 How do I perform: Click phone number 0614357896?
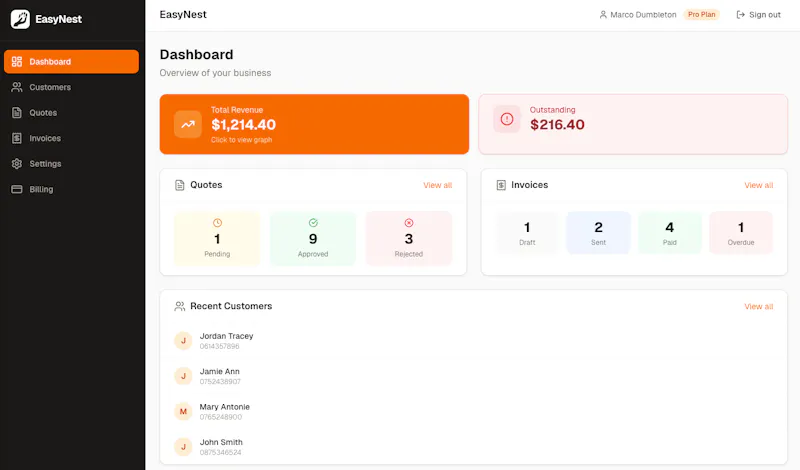point(219,346)
